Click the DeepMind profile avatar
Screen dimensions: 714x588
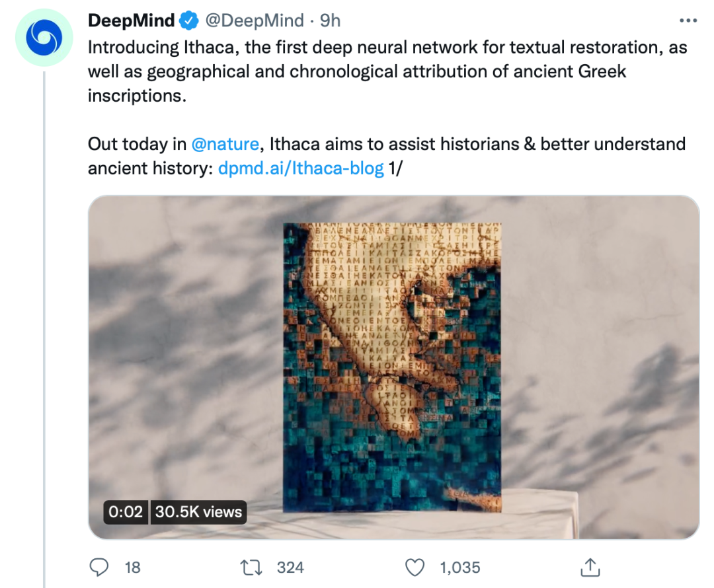44,38
